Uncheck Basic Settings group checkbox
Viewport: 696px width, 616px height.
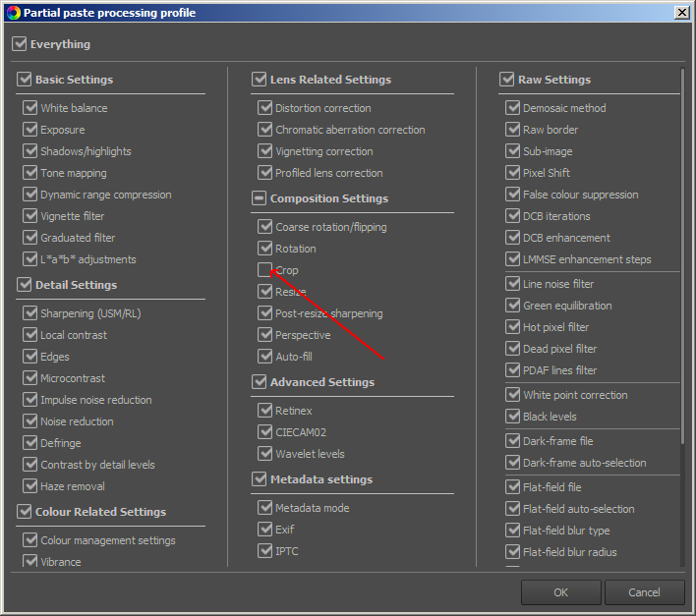tap(25, 79)
